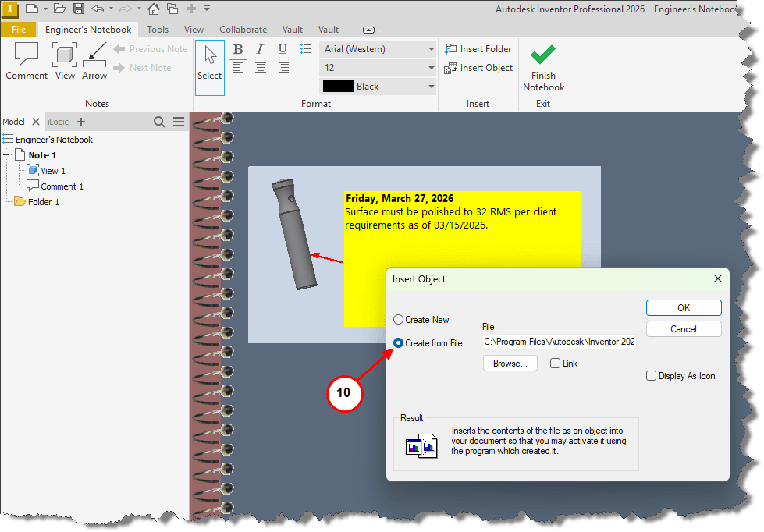Image resolution: width=764 pixels, height=532 pixels.
Task: Click the View tool icon
Action: point(65,54)
